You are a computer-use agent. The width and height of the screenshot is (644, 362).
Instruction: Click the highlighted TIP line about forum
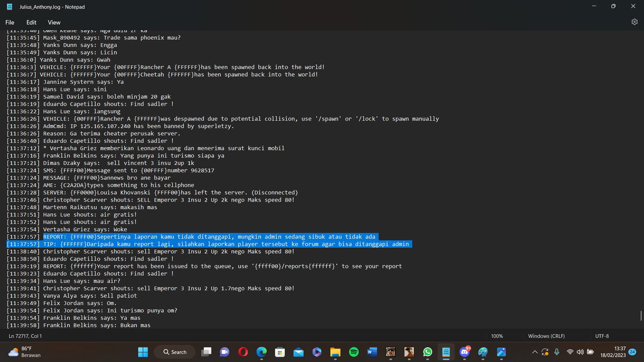click(209, 244)
